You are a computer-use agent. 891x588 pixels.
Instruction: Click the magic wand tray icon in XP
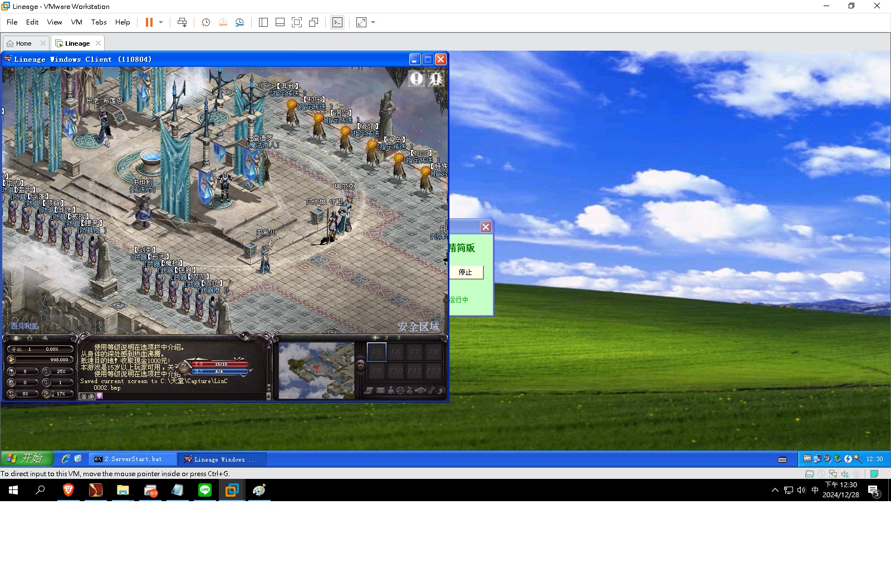point(858,459)
